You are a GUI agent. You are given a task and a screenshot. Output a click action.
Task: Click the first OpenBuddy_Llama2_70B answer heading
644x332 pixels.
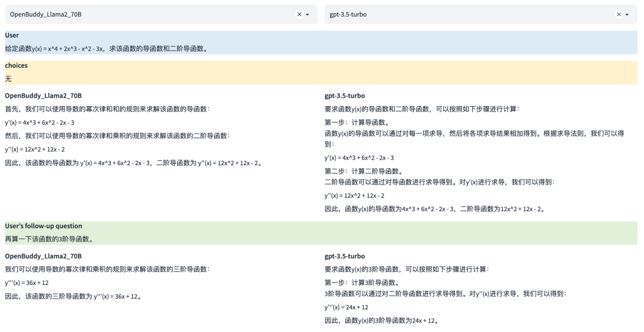43,95
